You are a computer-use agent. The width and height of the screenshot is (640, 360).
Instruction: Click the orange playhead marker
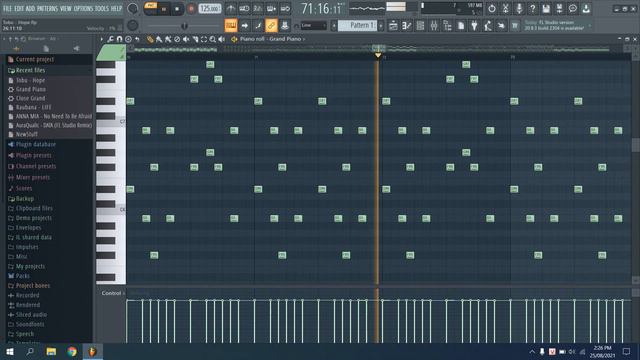[x=378, y=55]
